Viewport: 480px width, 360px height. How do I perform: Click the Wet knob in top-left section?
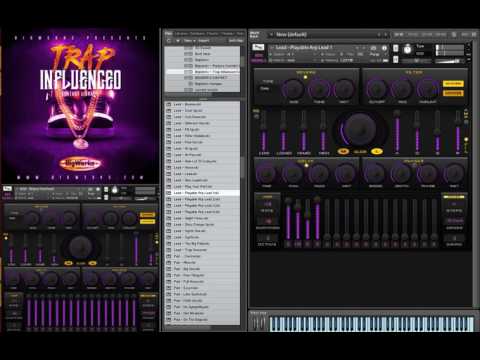[x=344, y=89]
